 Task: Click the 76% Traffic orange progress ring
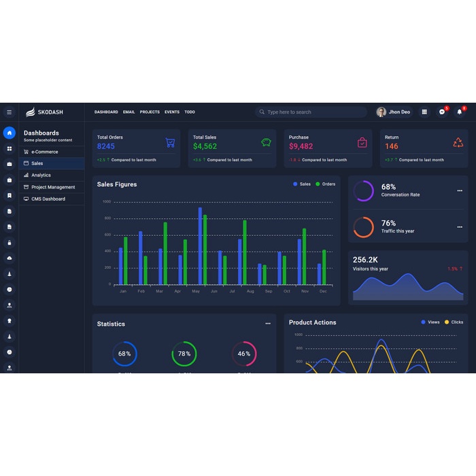[x=363, y=227]
